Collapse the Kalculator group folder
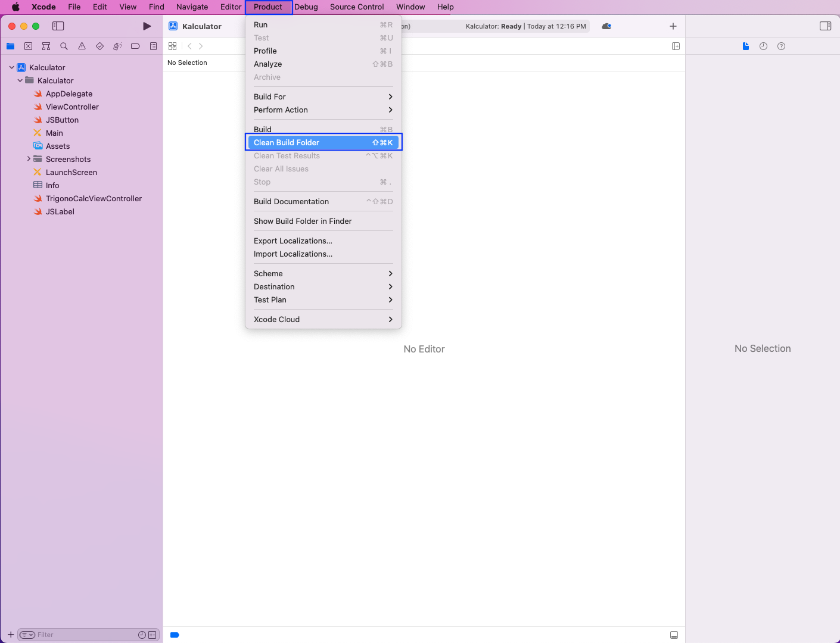 pos(20,80)
